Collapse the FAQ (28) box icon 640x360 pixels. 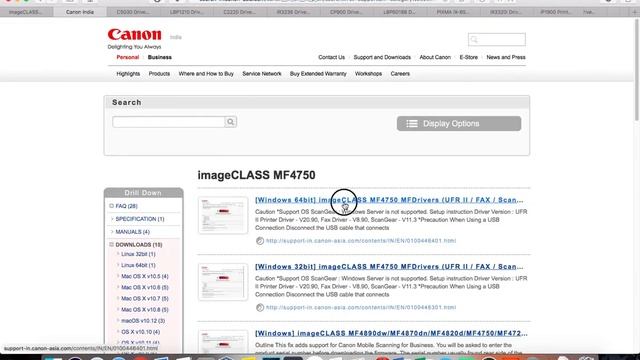(x=111, y=206)
